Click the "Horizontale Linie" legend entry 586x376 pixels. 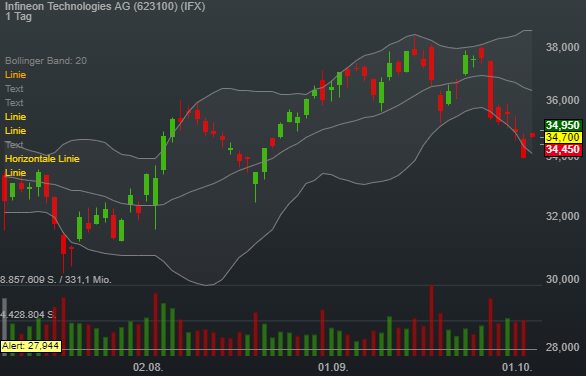click(x=42, y=158)
